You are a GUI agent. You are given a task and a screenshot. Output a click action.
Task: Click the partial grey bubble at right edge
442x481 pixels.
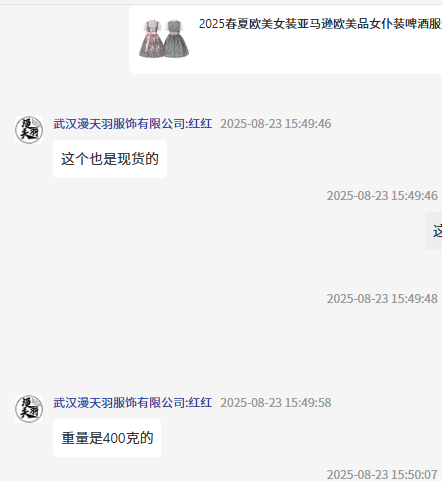point(434,231)
